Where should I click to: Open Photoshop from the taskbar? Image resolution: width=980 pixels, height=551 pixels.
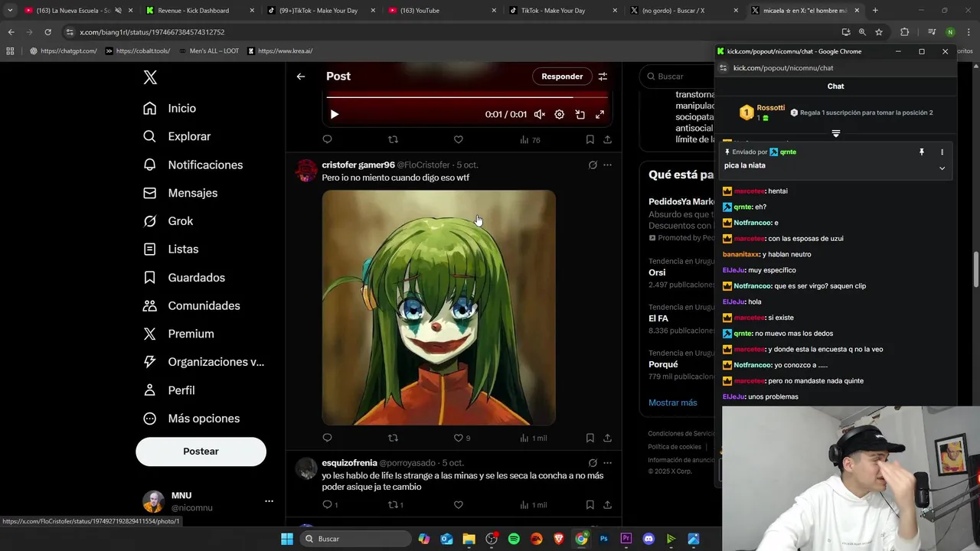pos(603,539)
